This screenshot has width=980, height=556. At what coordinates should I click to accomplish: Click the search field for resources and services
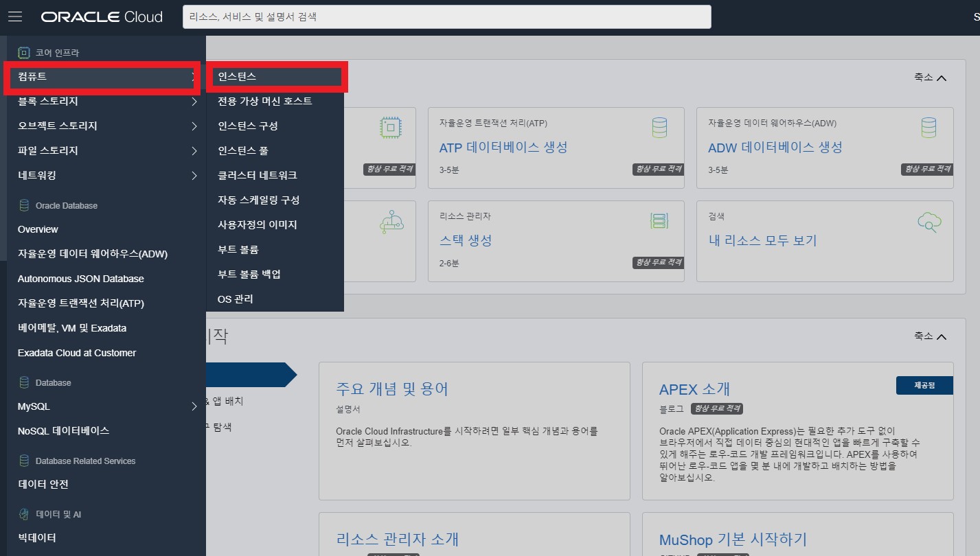tap(446, 17)
